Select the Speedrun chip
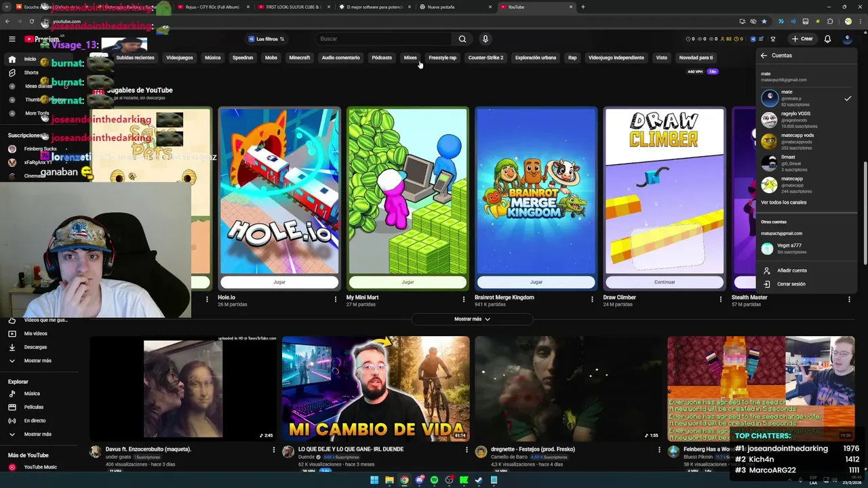868x488 pixels. [243, 58]
